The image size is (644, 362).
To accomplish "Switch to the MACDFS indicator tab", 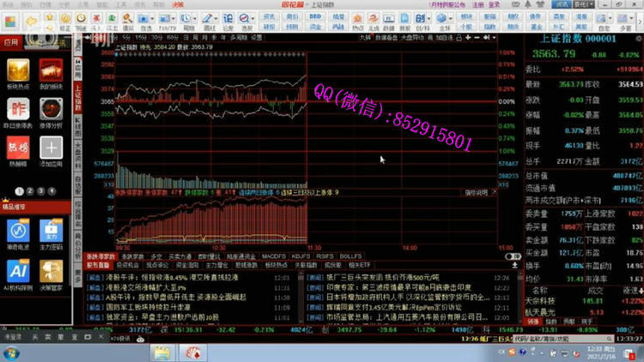I will (x=274, y=256).
